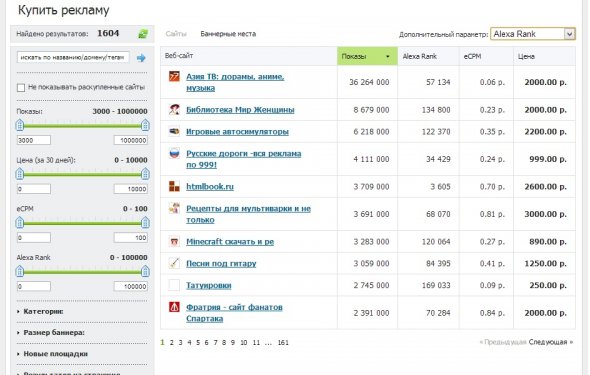Go to results page 2

[172, 343]
